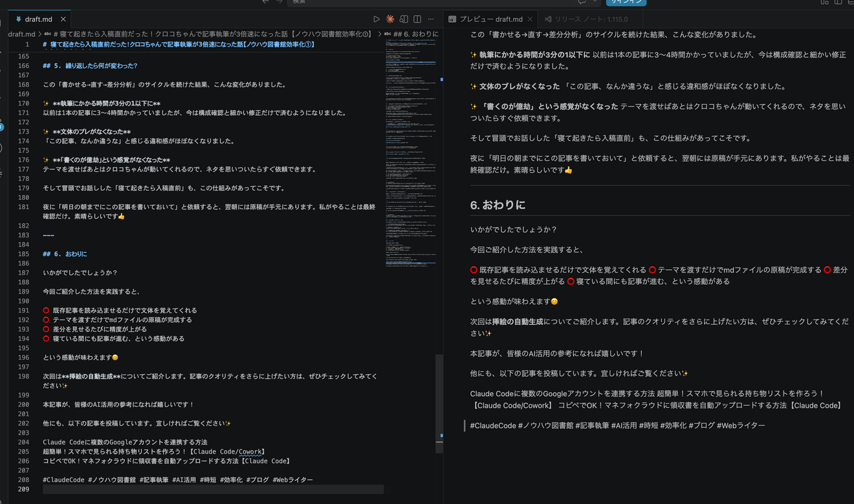Select the colorful extension icon beside the run button
This screenshot has width=854, height=504.
[x=390, y=19]
